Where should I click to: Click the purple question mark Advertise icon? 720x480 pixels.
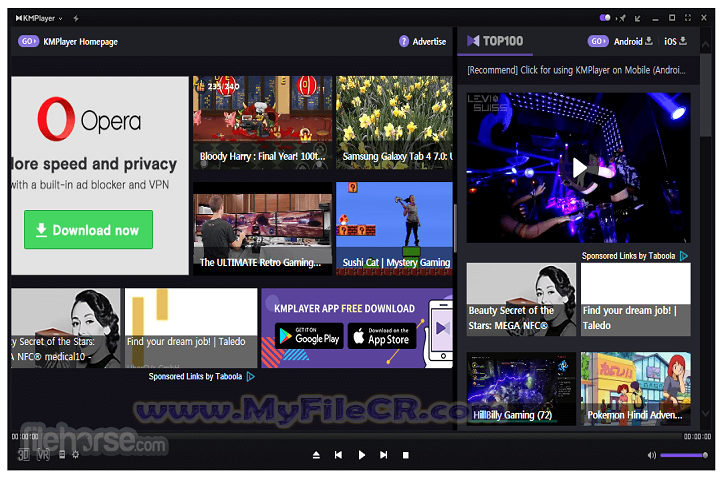click(404, 41)
